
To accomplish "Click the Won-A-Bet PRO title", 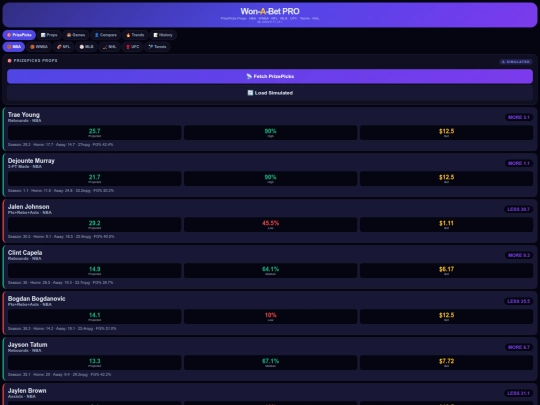I will (270, 11).
